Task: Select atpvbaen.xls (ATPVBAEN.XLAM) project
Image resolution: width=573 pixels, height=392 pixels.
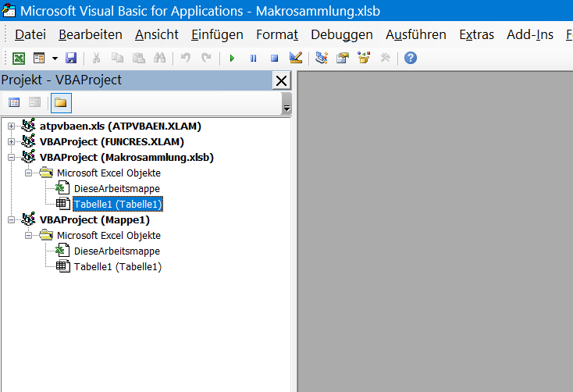Action: (x=120, y=127)
